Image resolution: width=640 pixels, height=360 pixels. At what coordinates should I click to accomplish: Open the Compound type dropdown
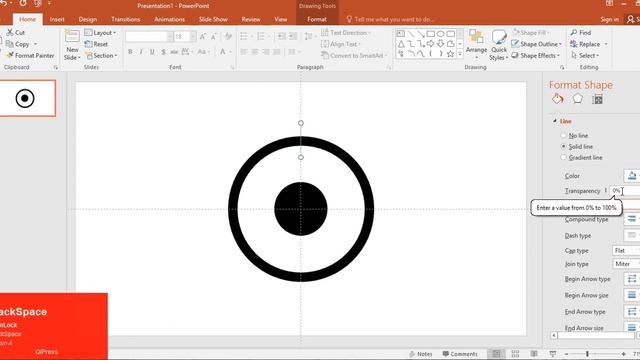click(x=632, y=219)
